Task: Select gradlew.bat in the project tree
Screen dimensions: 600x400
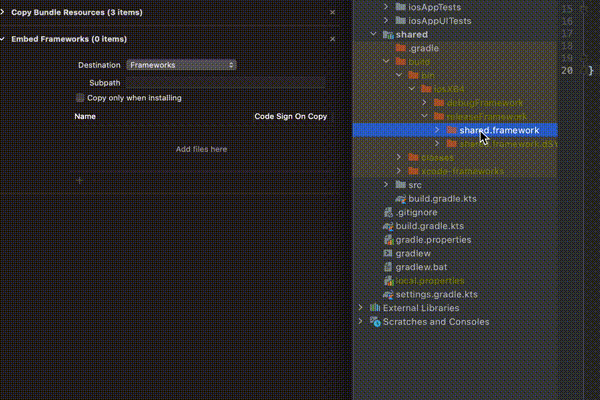Action: pos(419,267)
